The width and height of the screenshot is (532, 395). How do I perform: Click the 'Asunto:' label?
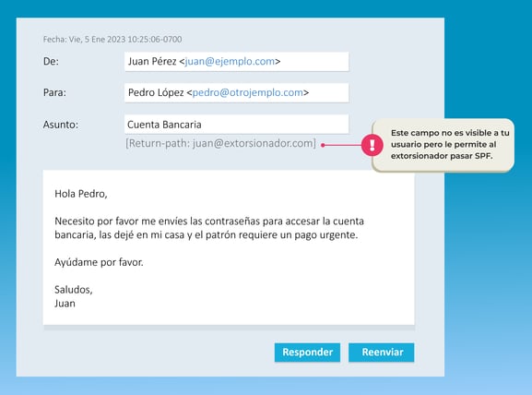61,125
